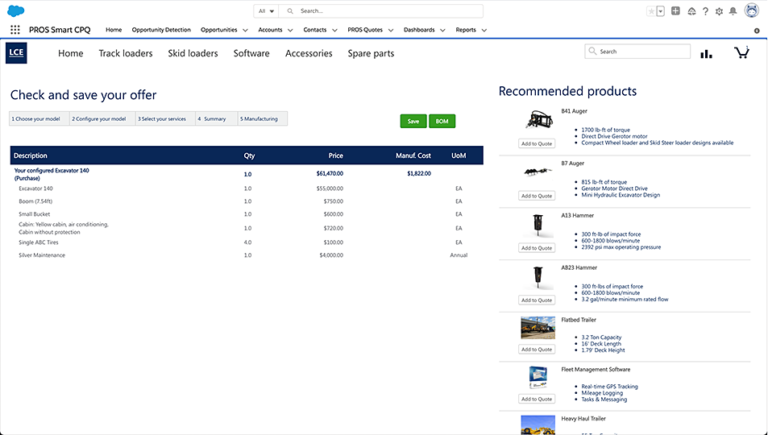768x435 pixels.
Task: Open the notifications bell
Action: pos(733,11)
